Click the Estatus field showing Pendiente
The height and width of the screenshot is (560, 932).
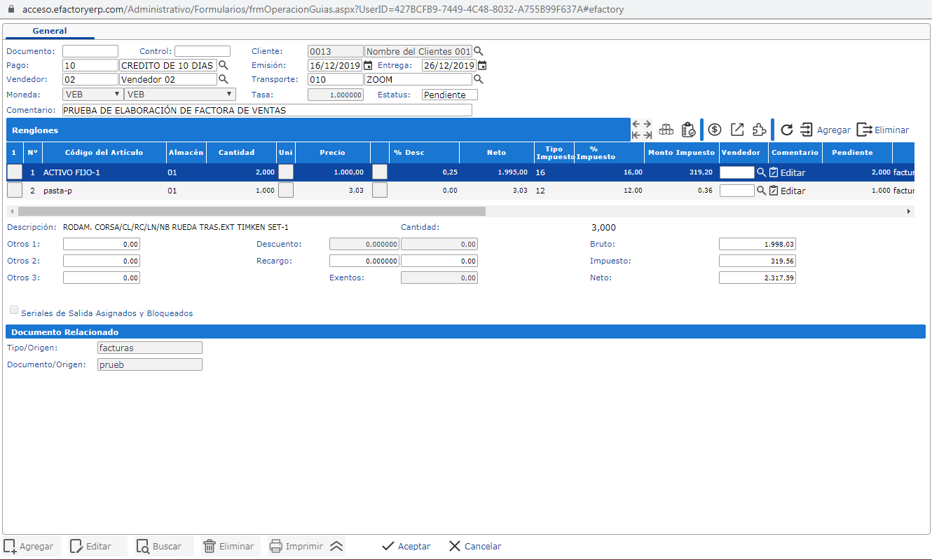(449, 95)
